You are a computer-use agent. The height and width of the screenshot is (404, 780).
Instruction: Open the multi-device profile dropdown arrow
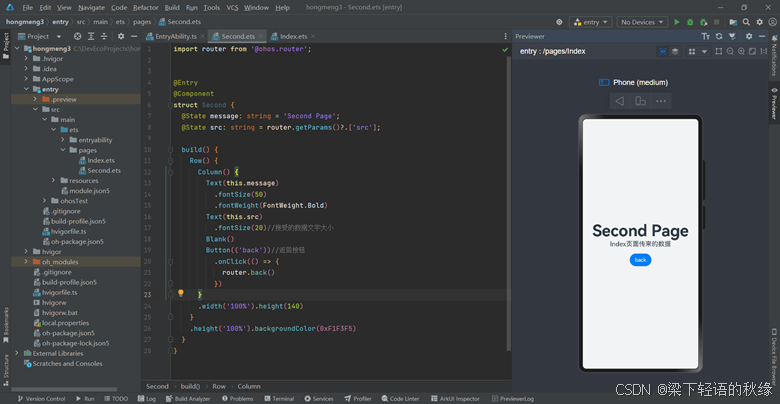(x=704, y=51)
